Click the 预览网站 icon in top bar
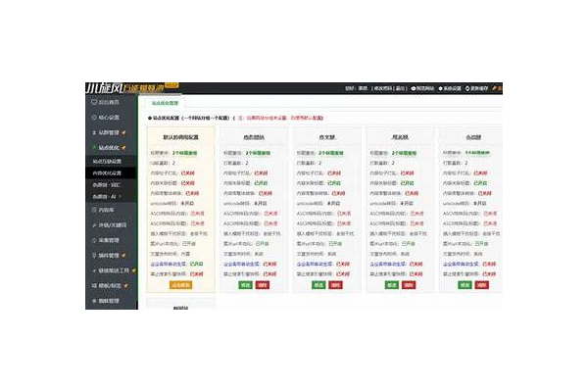 point(414,87)
